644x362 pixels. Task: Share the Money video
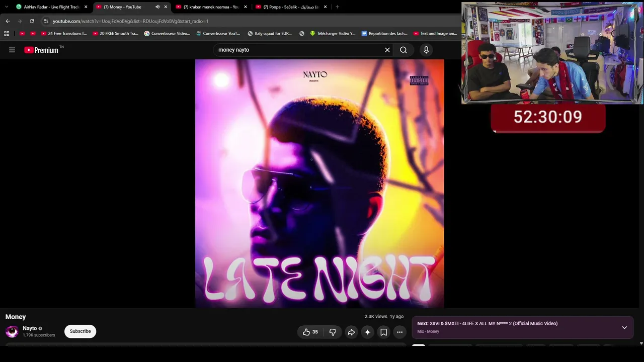[351, 332]
